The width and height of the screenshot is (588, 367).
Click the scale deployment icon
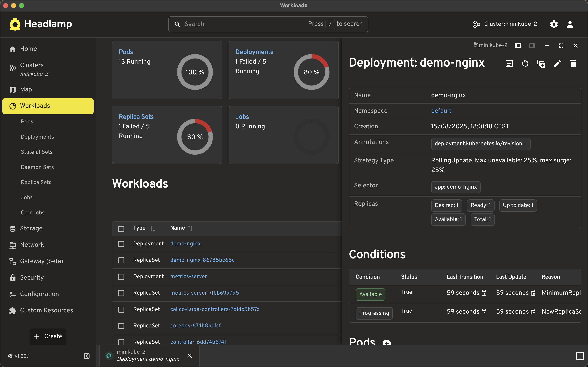click(541, 64)
